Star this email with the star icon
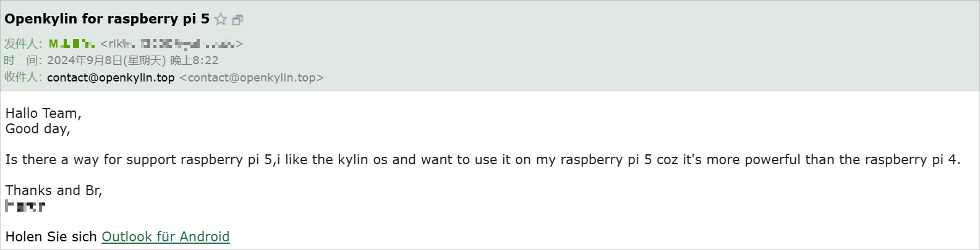 [x=221, y=19]
